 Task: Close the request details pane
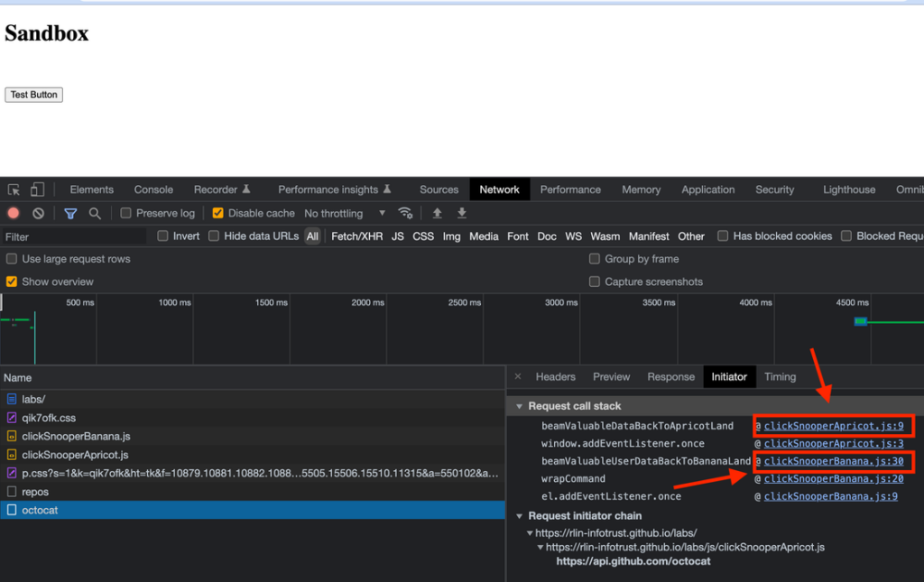click(x=518, y=376)
